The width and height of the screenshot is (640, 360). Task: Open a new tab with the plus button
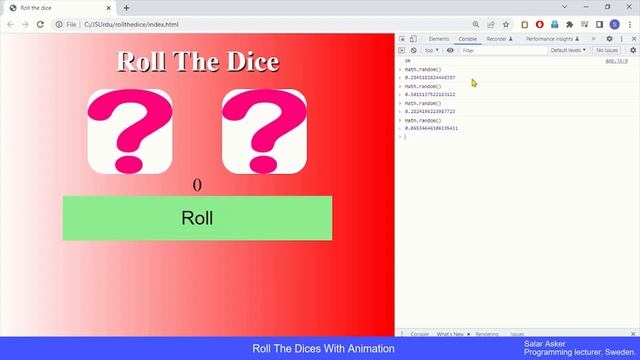[x=127, y=8]
